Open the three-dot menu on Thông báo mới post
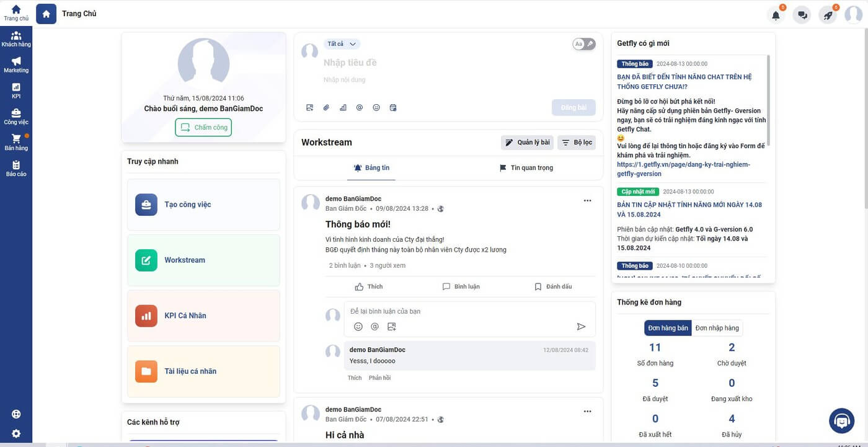 (x=587, y=200)
